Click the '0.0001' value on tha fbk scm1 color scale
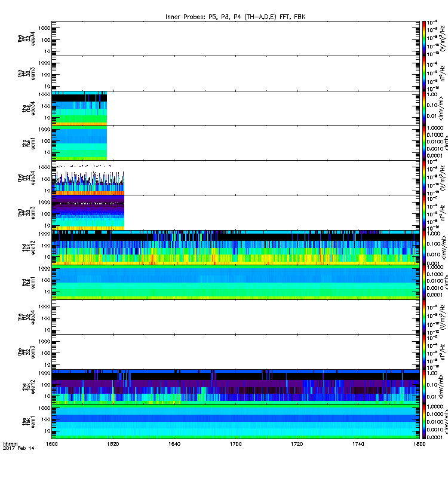 tap(435, 155)
